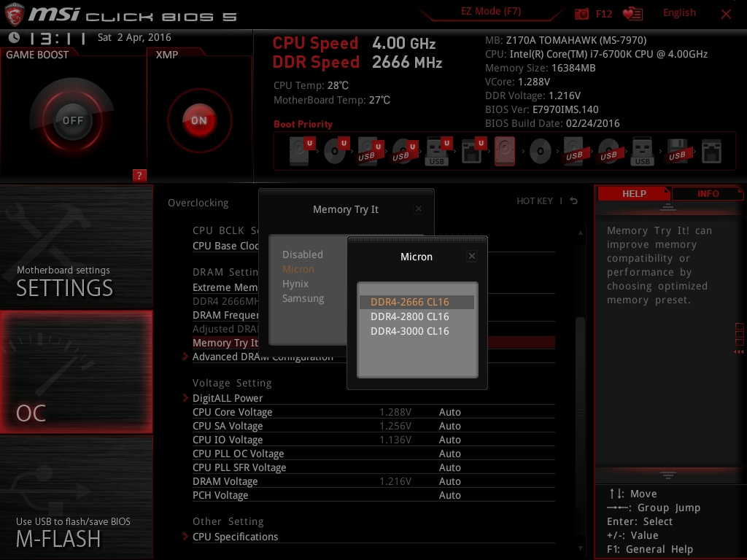Select the last network boot device icon
747x560 pixels.
tap(711, 152)
